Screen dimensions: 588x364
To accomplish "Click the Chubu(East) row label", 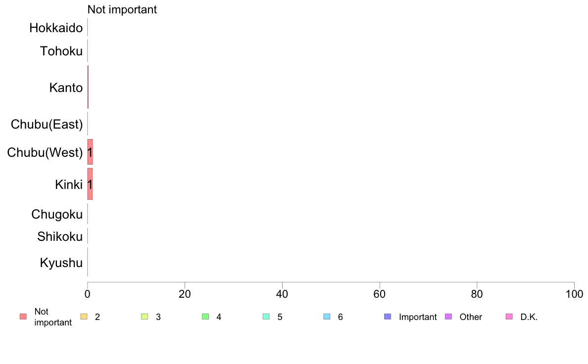I will pyautogui.click(x=47, y=124).
